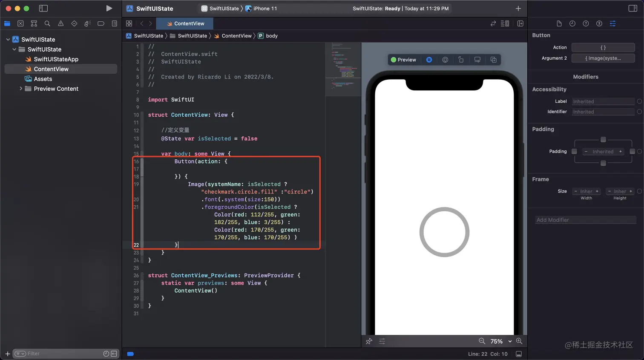This screenshot has height=360, width=644.
Task: Open the Test navigator diamond icon
Action: 74,23
